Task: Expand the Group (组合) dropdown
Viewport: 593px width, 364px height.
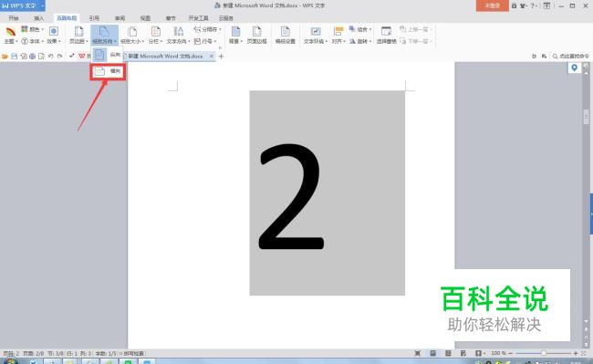Action: [360, 29]
